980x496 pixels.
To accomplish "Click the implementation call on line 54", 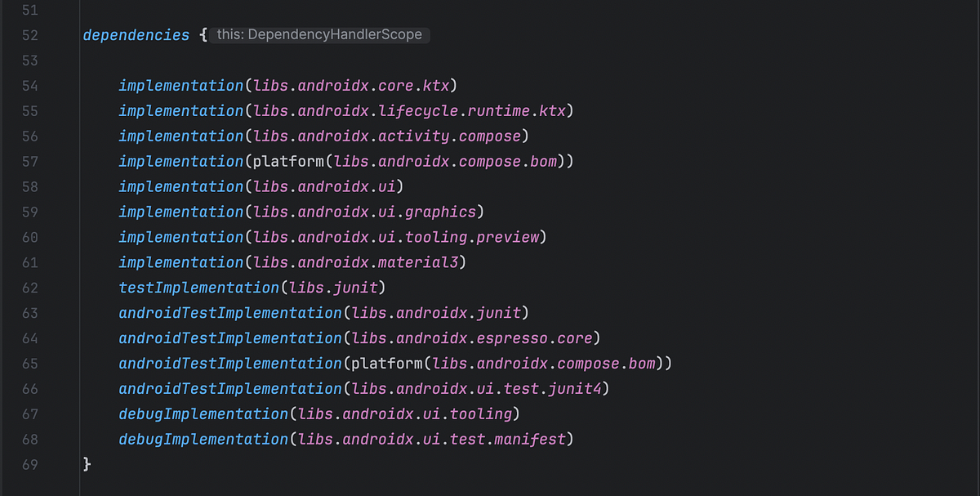I will [180, 85].
